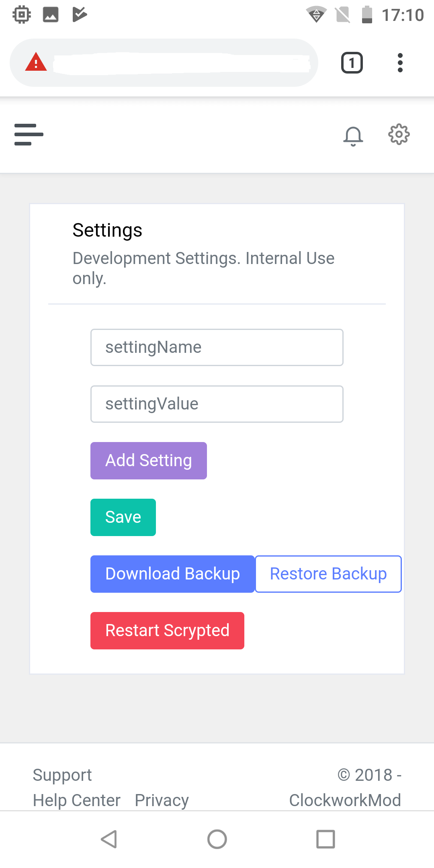Open the browser tab switcher
This screenshot has width=434, height=868.
point(352,63)
